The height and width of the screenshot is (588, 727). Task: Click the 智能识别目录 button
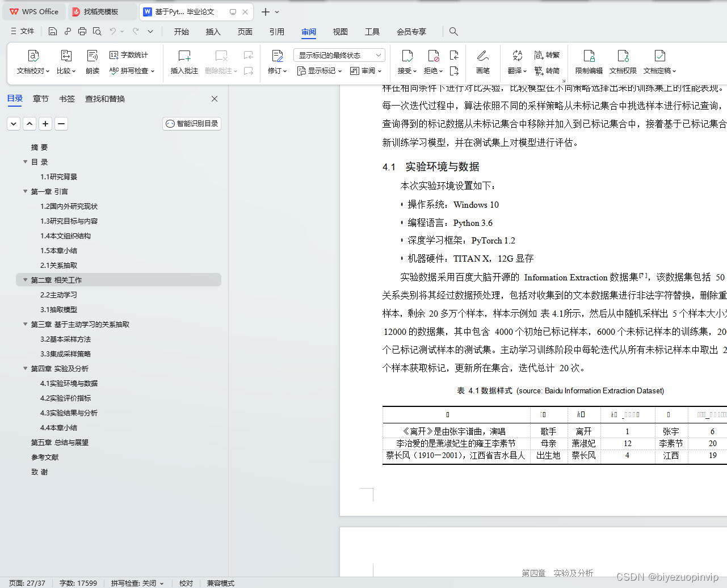(x=191, y=123)
